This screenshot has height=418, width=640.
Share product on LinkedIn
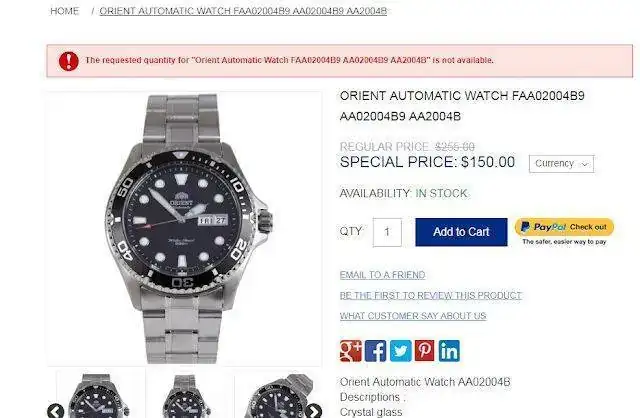[x=449, y=351]
